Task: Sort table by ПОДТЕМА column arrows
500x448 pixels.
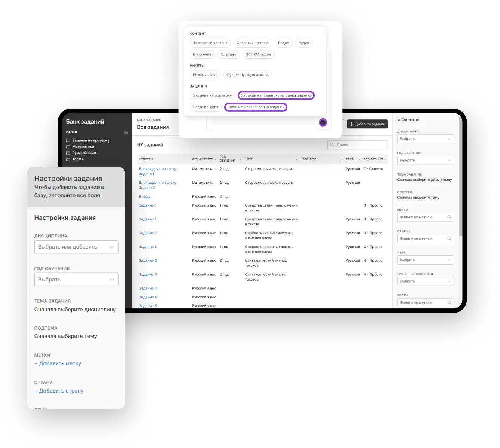Action: [341, 159]
